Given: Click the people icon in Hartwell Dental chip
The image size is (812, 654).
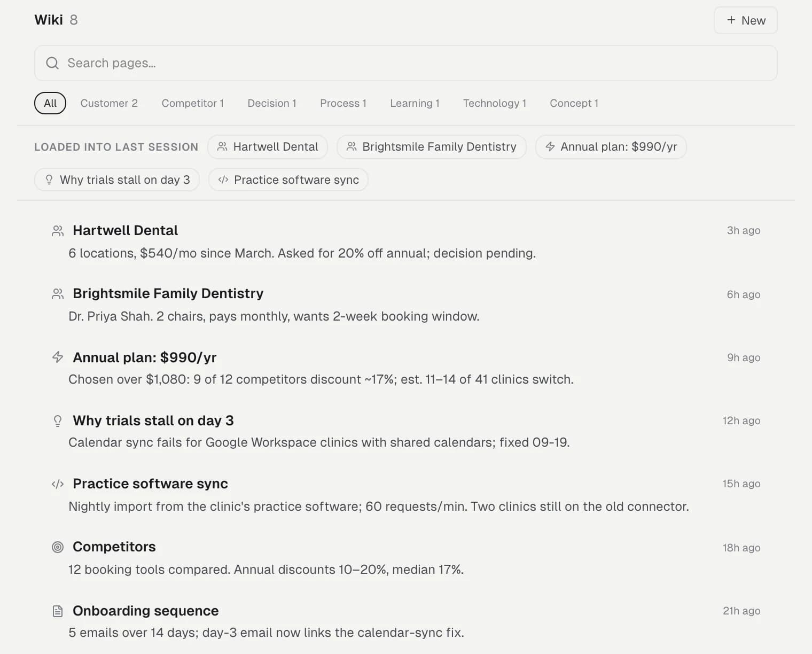Looking at the screenshot, I should tap(223, 146).
